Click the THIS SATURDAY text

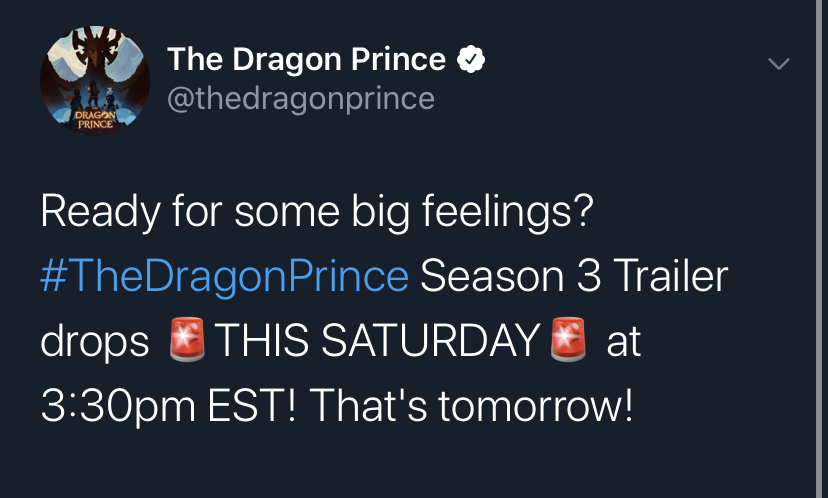pos(377,341)
